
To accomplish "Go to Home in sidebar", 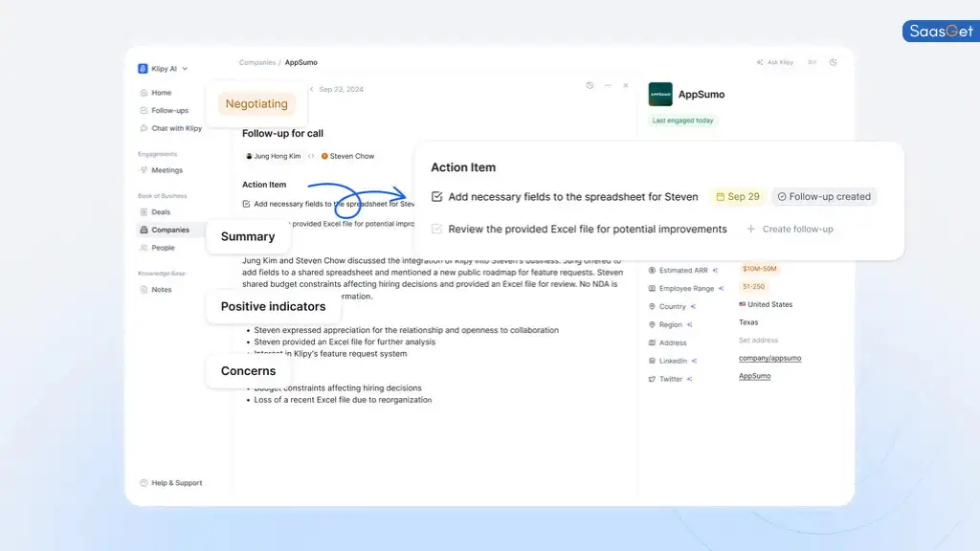I will point(161,93).
